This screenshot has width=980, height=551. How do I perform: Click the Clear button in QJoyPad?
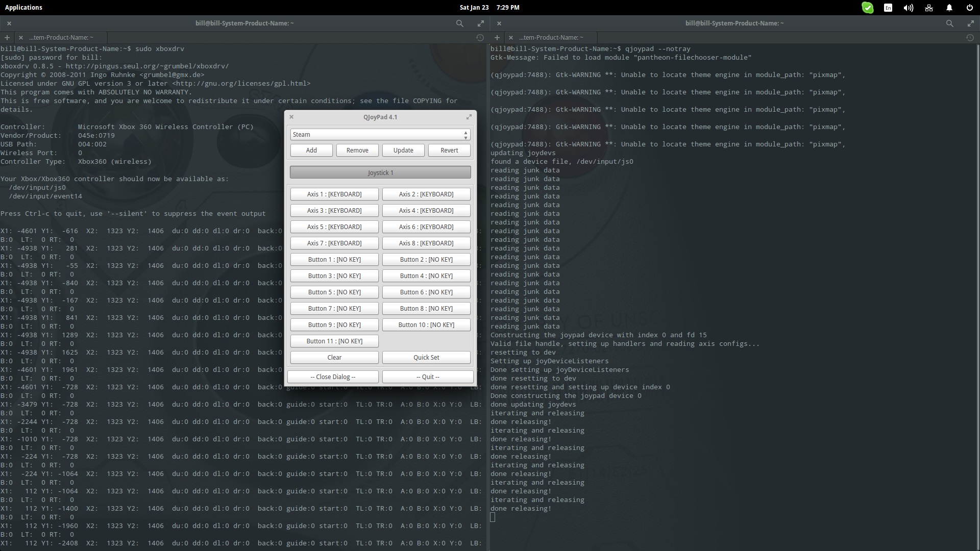coord(334,358)
